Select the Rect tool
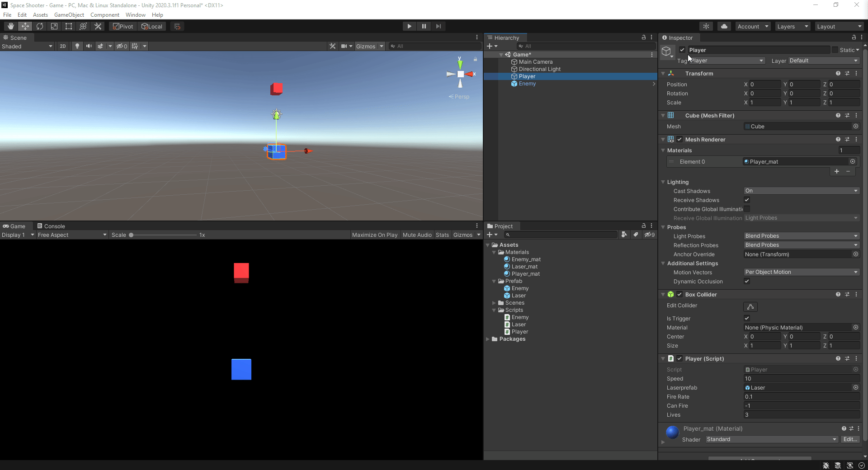Viewport: 868px width, 470px height. 68,26
